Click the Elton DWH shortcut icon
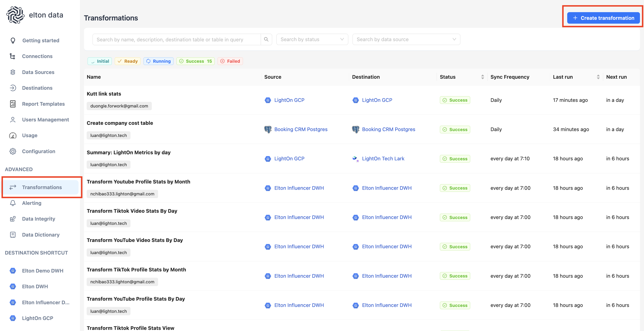Viewport: 644px width, 331px height. pyautogui.click(x=13, y=286)
